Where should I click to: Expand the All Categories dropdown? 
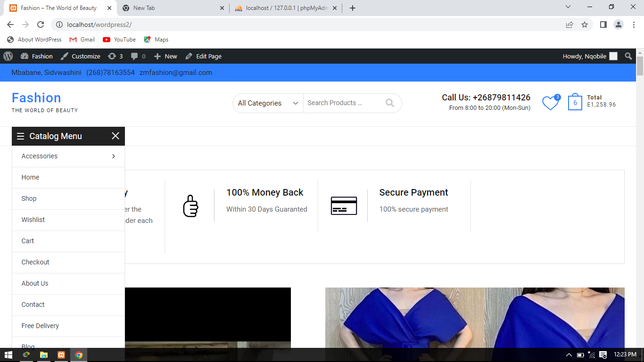click(x=268, y=103)
